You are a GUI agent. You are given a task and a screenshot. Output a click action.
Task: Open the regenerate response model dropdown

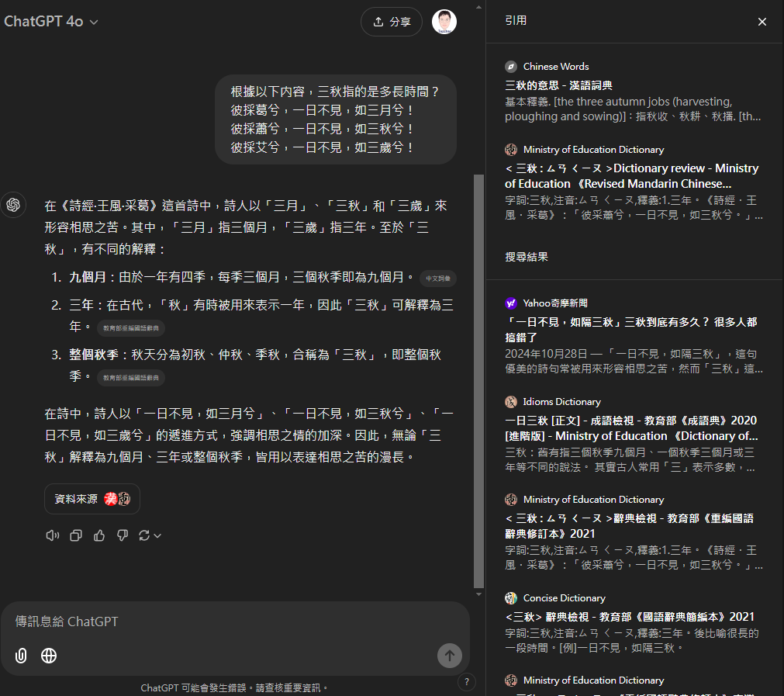[x=150, y=535]
